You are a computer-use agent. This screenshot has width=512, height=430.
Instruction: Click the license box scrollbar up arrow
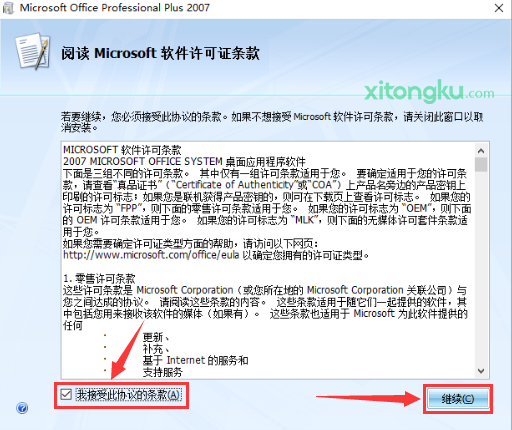481,151
